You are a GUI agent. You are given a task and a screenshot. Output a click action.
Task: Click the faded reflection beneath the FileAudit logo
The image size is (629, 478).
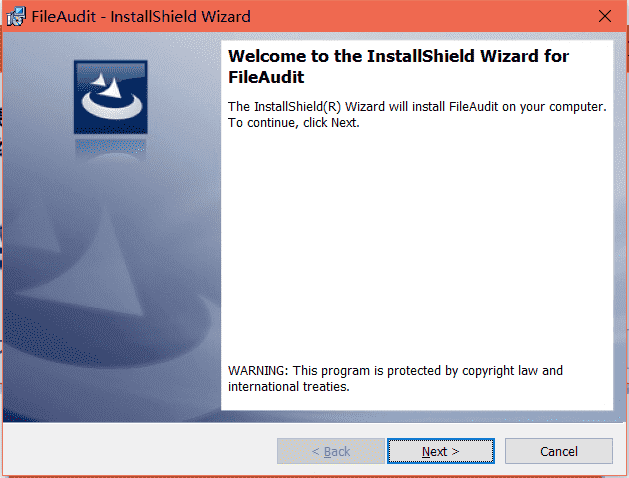(111, 148)
